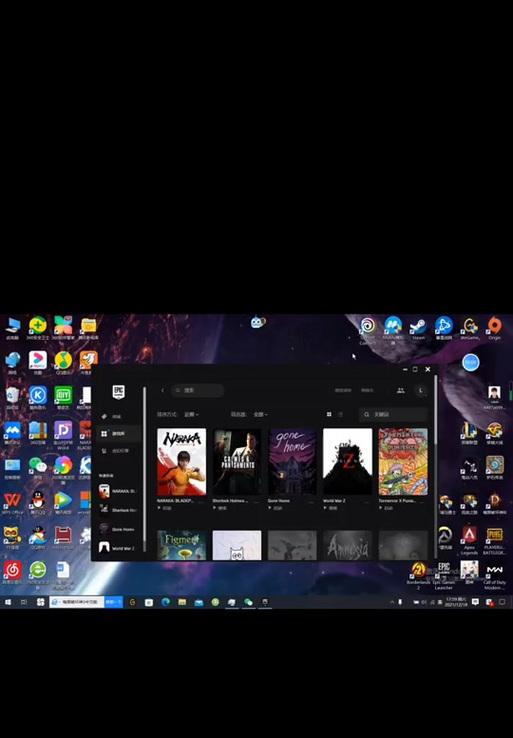This screenshot has width=513, height=738.
Task: Open the Tormentor X Punisher cover
Action: pyautogui.click(x=403, y=461)
